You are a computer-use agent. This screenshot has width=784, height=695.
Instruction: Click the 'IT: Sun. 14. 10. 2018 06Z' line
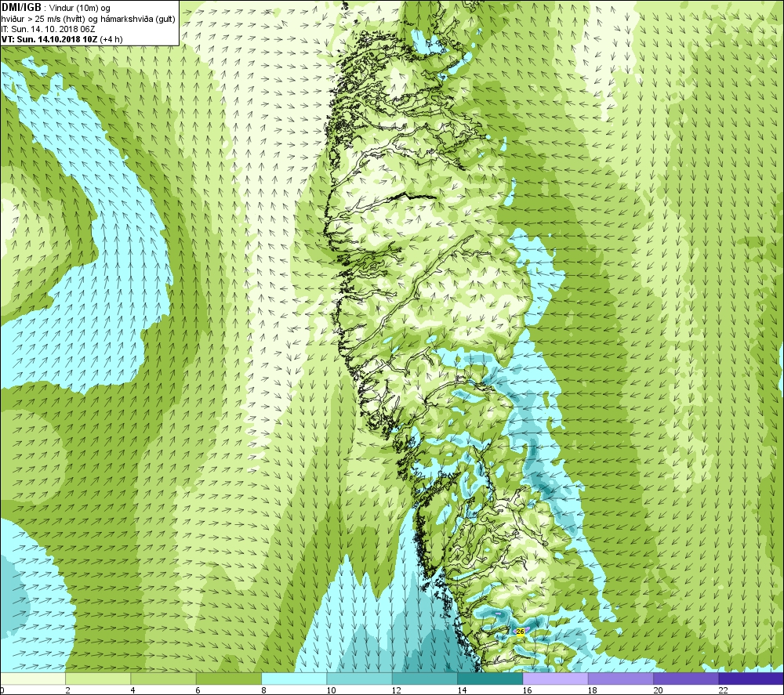coord(48,29)
